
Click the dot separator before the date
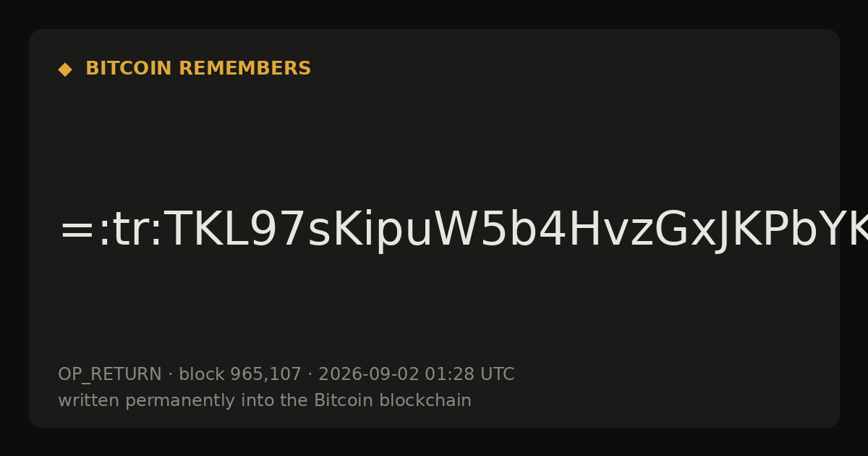click(310, 375)
